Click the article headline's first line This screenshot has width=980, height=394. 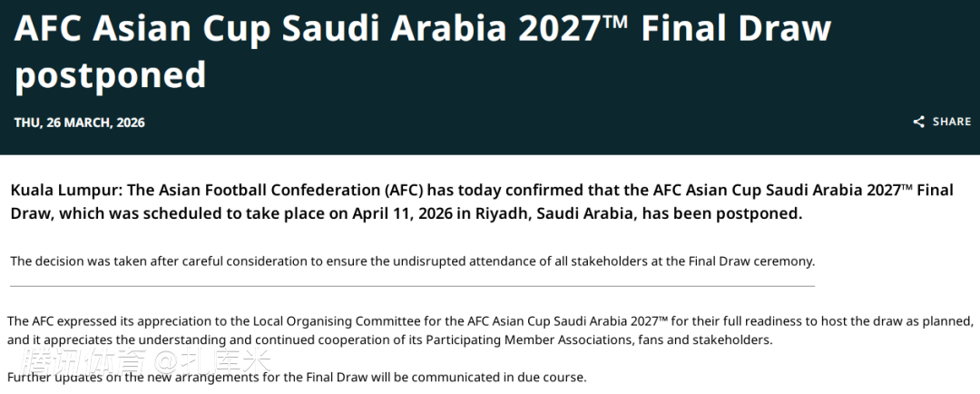tap(422, 28)
